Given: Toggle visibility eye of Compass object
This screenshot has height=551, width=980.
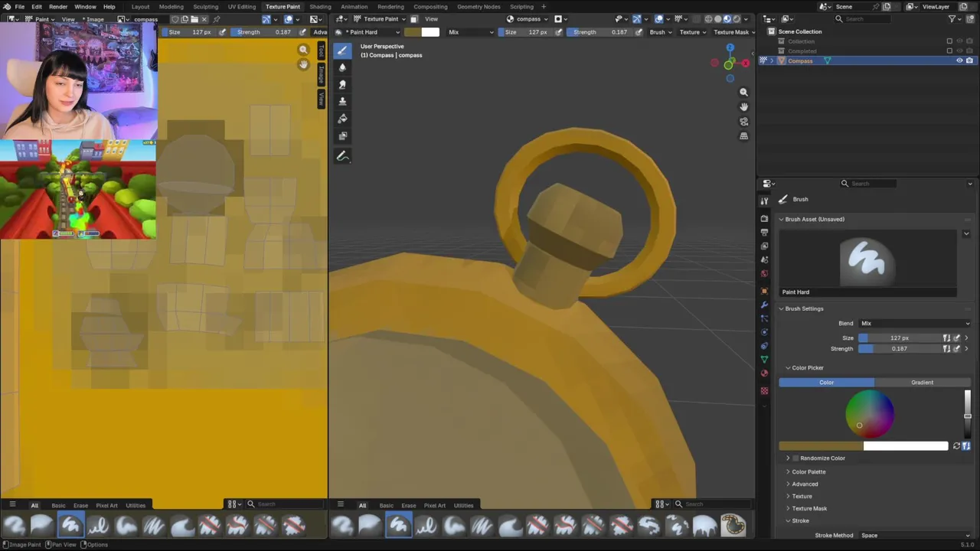Looking at the screenshot, I should click(x=959, y=60).
